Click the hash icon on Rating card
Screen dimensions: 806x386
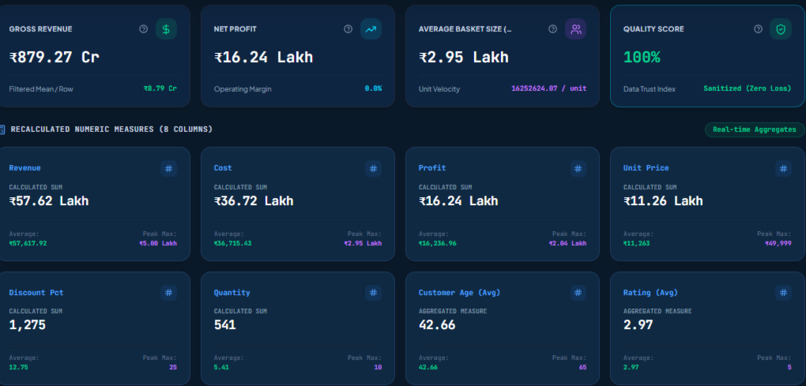pyautogui.click(x=783, y=293)
